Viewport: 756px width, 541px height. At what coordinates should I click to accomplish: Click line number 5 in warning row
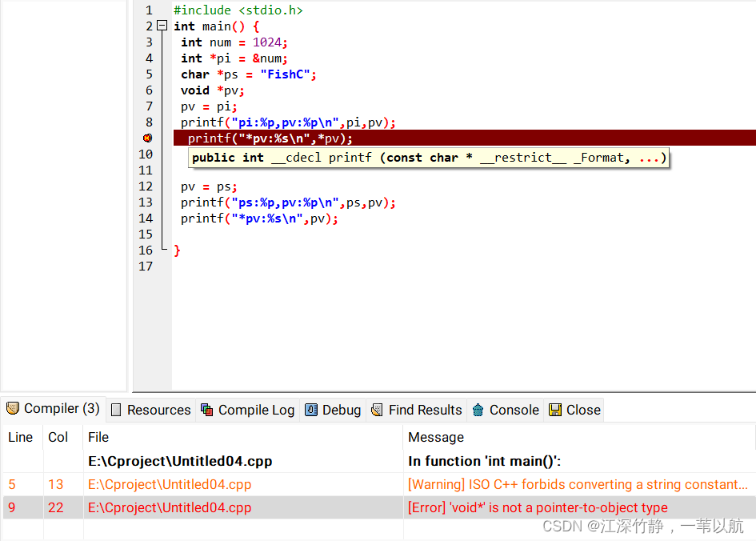(12, 484)
